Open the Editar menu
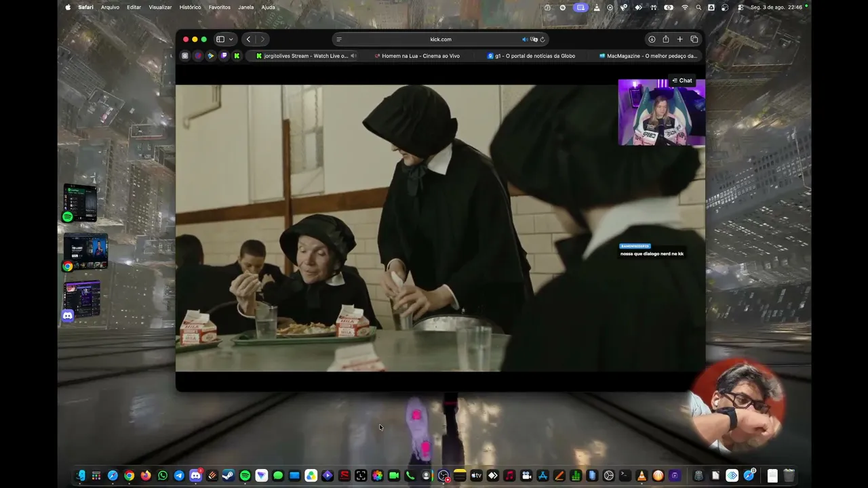This screenshot has height=488, width=868. click(x=134, y=7)
